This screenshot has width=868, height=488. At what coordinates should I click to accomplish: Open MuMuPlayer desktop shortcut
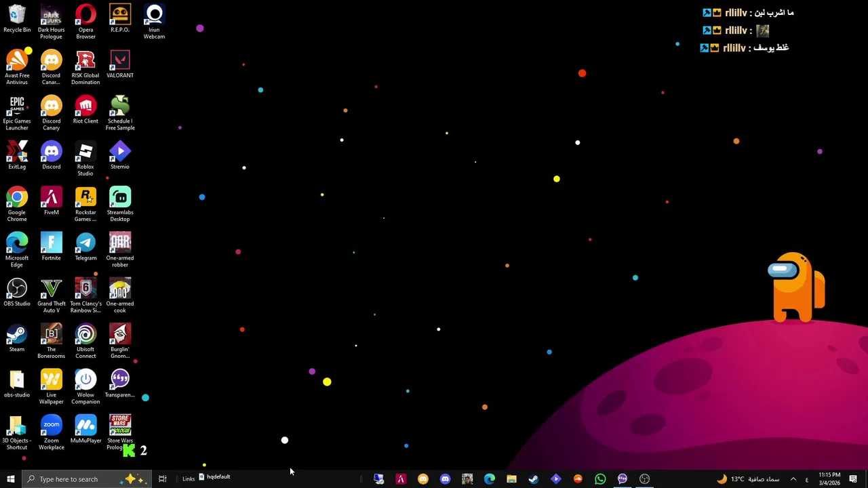(85, 429)
